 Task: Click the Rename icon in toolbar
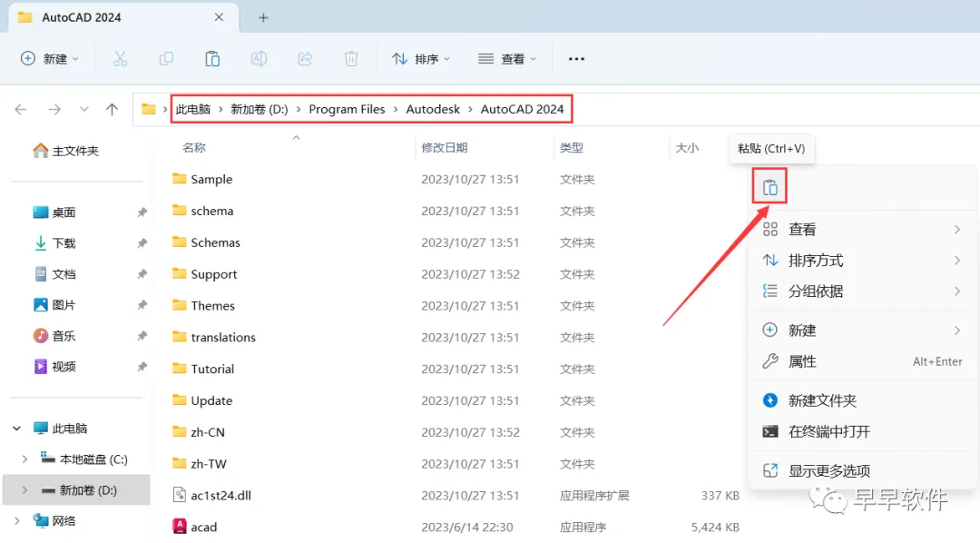(x=259, y=59)
